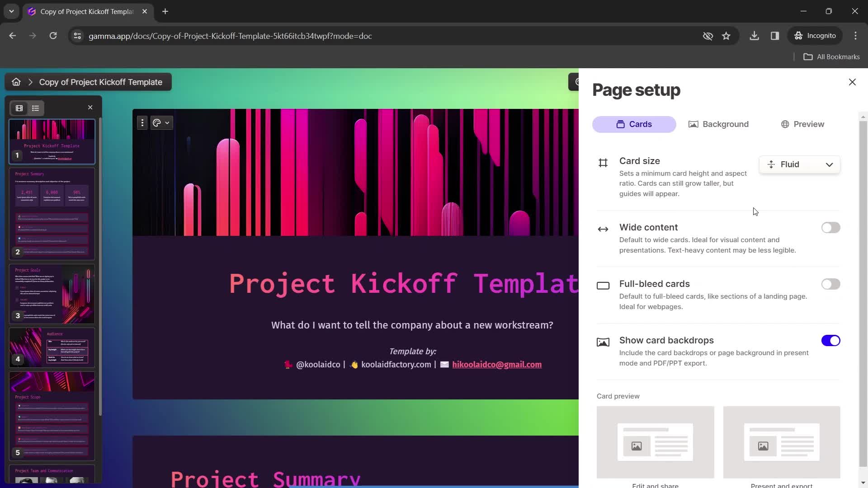Click the list view icon in sidebar
This screenshot has width=868, height=488.
coord(36,108)
